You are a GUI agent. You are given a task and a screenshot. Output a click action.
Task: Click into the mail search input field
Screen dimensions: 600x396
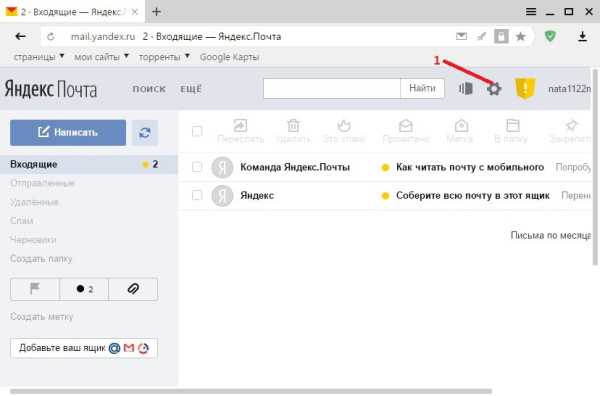point(332,88)
